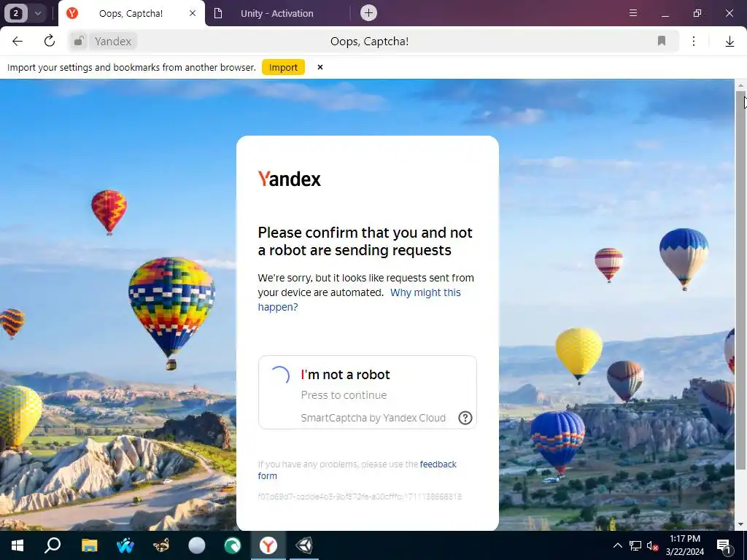
Task: Open the downloads arrow icon
Action: [729, 42]
